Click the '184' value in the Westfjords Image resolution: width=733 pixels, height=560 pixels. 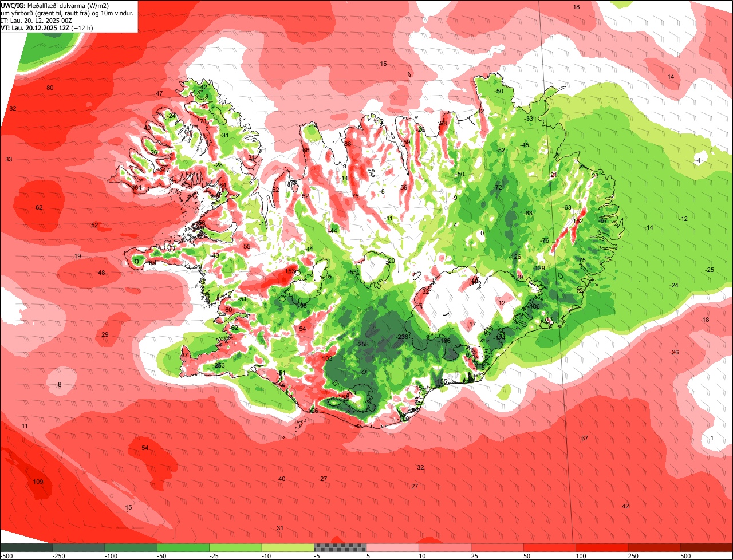(x=136, y=187)
